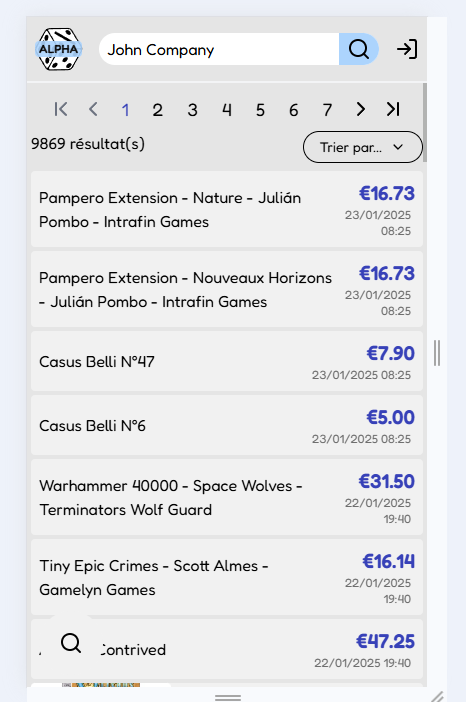
Task: Click the John Company search field
Action: point(219,49)
